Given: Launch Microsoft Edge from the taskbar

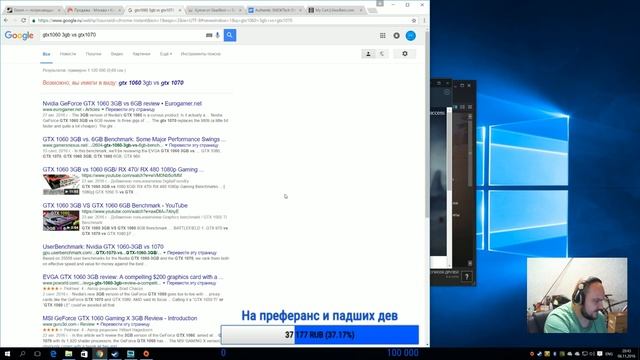Looking at the screenshot, I should coord(53,353).
